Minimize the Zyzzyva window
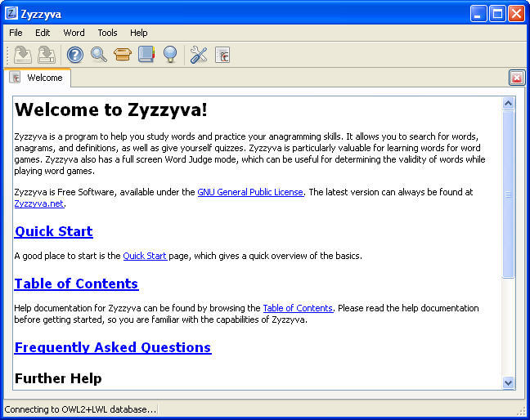 [x=478, y=14]
